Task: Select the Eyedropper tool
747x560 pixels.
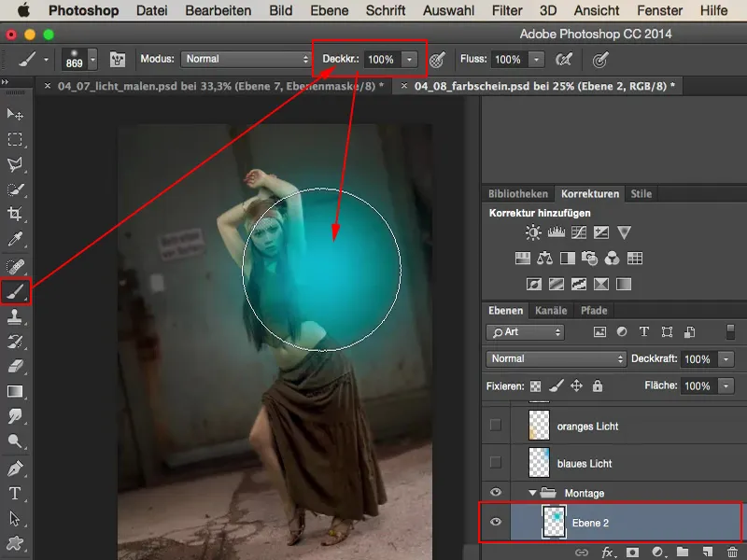Action: [15, 239]
